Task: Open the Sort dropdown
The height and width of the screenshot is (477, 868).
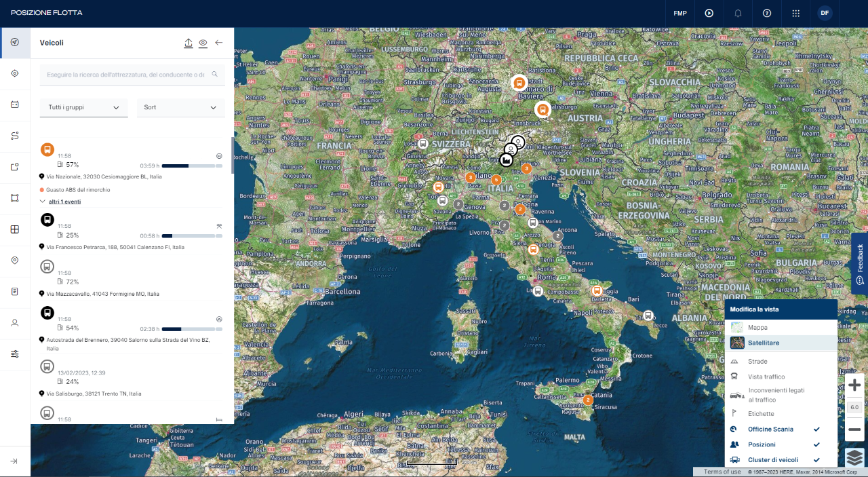Action: [x=181, y=107]
